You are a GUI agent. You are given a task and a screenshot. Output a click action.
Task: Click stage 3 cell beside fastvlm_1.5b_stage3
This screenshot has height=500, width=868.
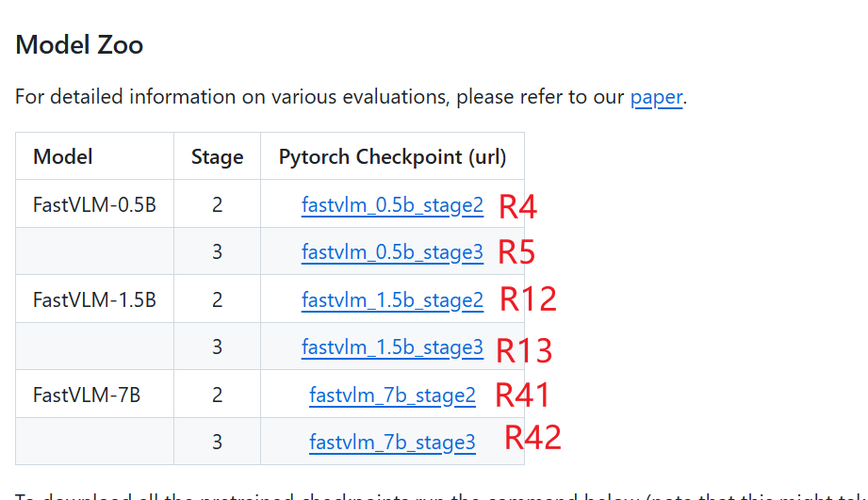click(217, 347)
